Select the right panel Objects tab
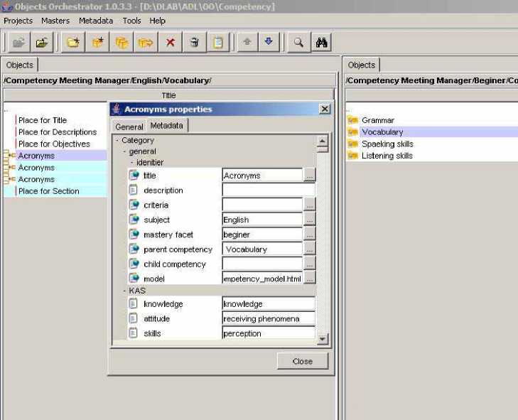518x420 pixels. tap(362, 65)
